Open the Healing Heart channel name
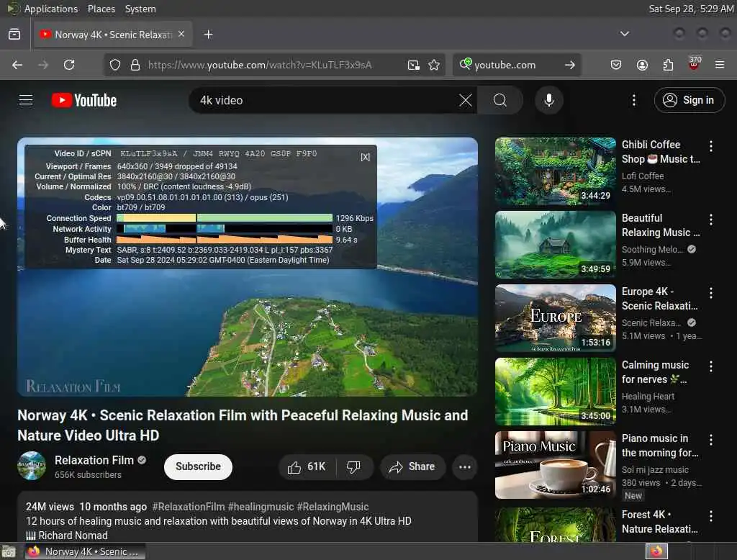This screenshot has width=737, height=560. coord(648,397)
